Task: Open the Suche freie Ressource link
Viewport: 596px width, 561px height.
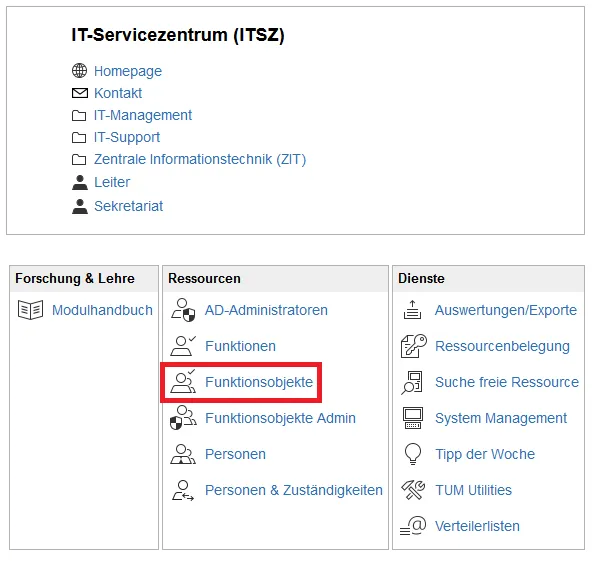Action: point(507,382)
